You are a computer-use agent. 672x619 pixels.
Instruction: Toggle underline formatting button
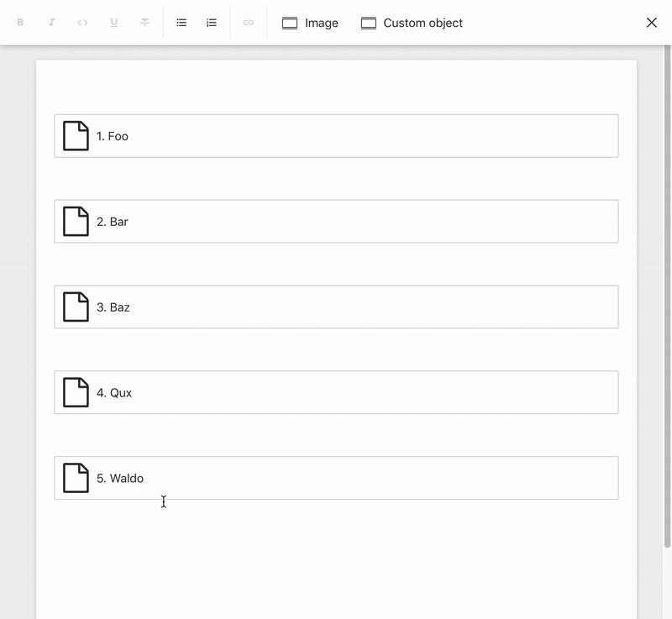pyautogui.click(x=114, y=23)
